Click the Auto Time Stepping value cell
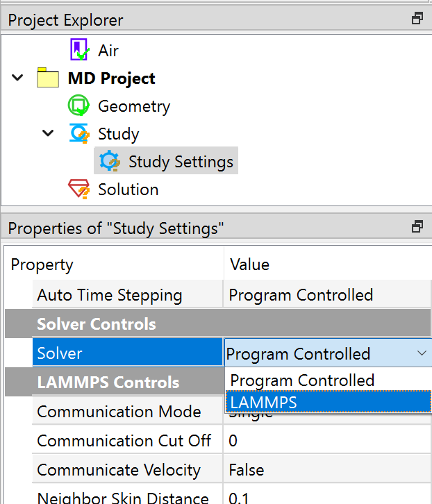Viewport: 432px width, 504px height. [326, 295]
